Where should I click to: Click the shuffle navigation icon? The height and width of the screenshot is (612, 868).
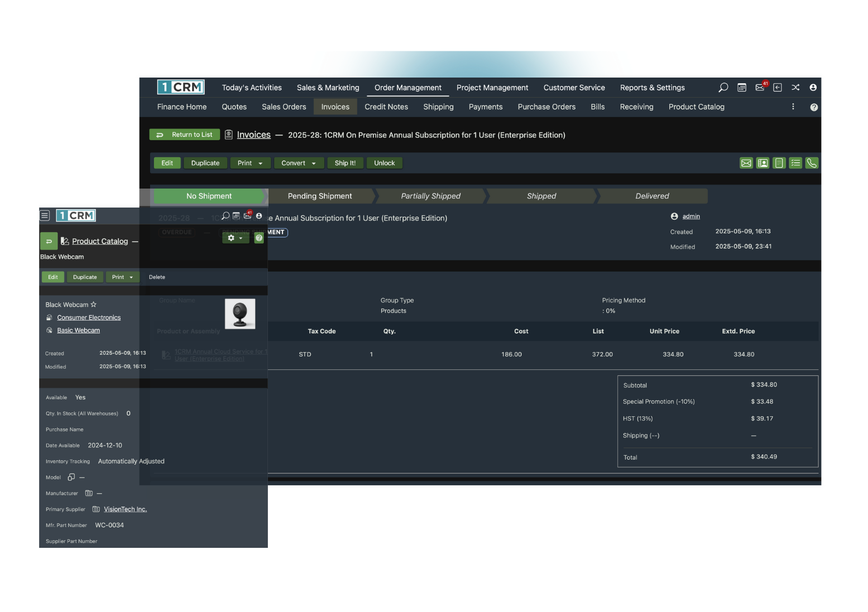tap(795, 88)
